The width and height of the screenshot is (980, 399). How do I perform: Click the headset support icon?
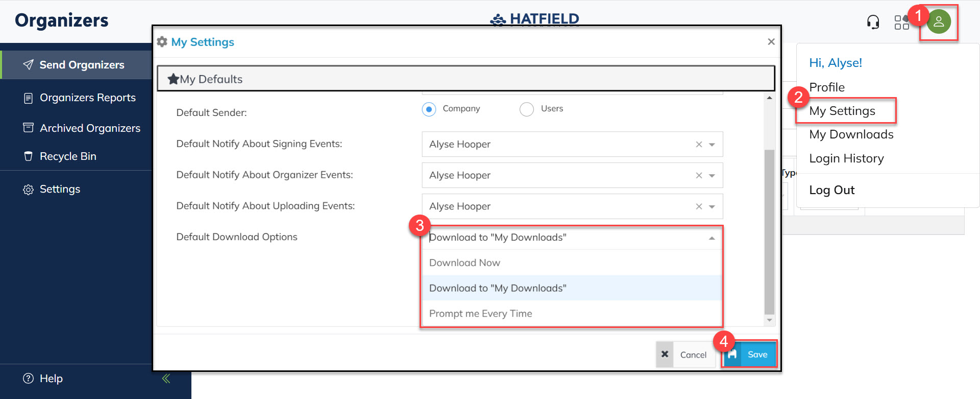tap(873, 22)
